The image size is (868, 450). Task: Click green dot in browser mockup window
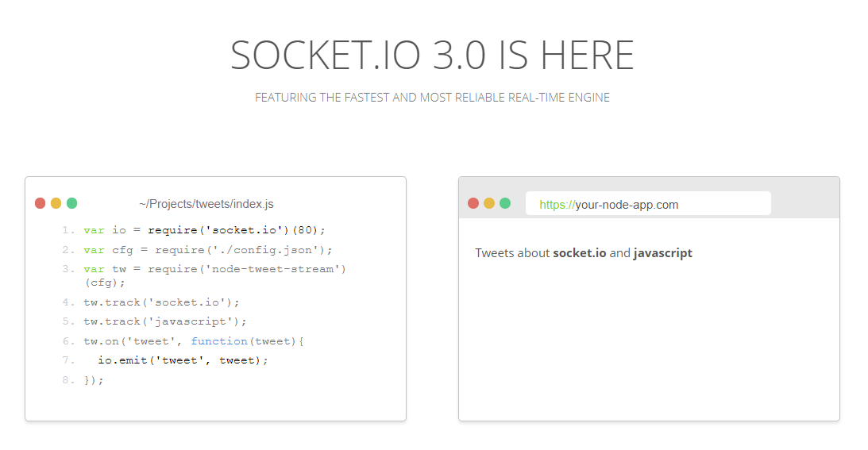click(505, 203)
